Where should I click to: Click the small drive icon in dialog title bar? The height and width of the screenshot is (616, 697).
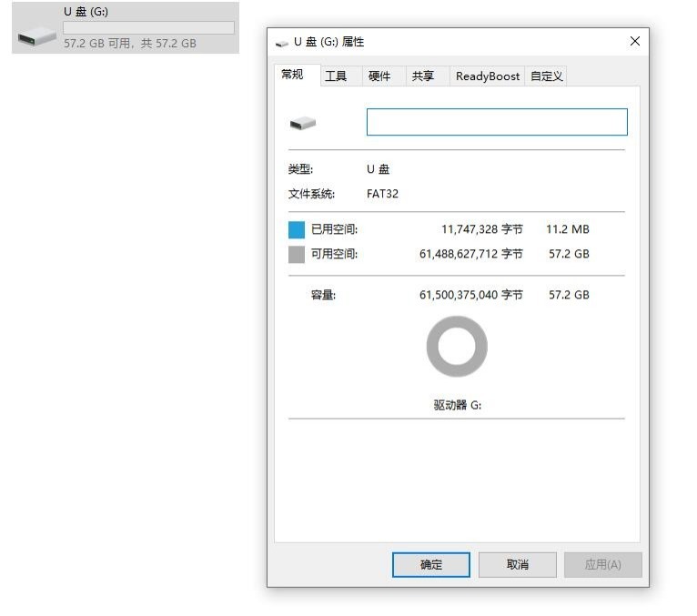[x=282, y=42]
